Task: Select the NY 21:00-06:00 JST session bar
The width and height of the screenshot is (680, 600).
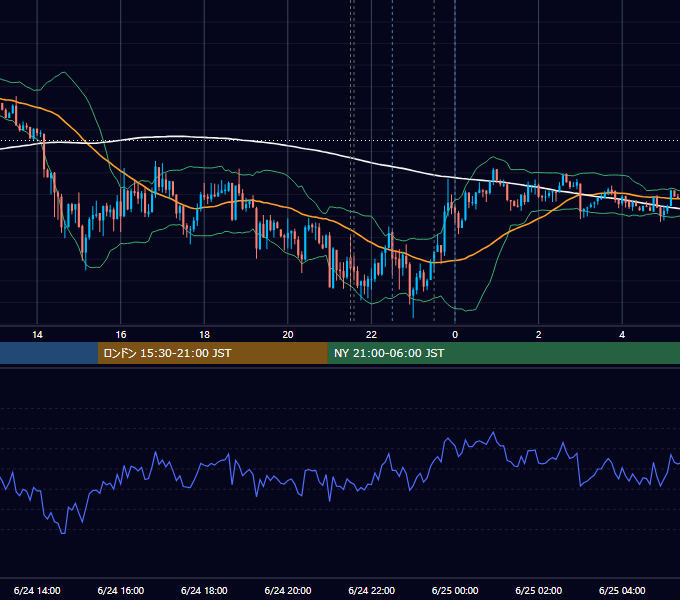Action: pyautogui.click(x=503, y=353)
